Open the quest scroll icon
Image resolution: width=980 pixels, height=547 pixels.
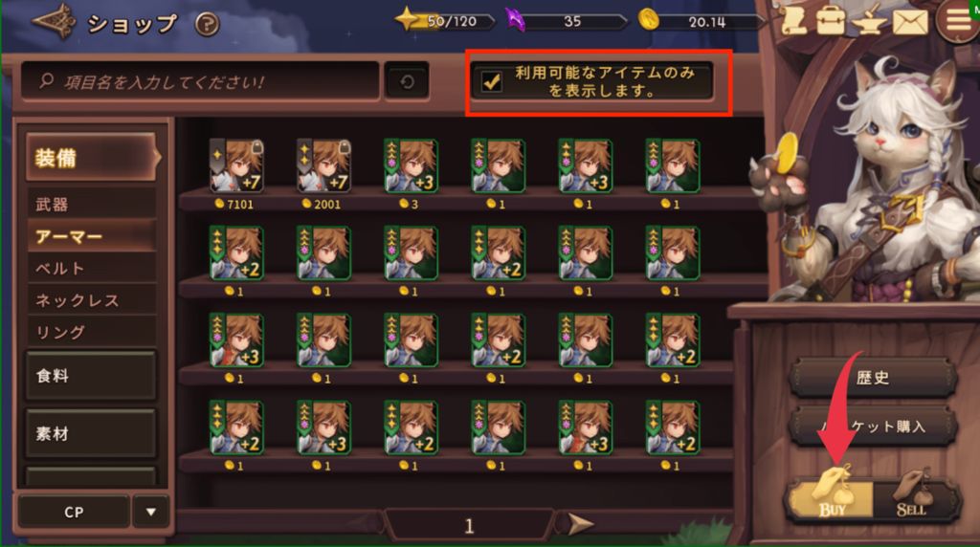793,21
